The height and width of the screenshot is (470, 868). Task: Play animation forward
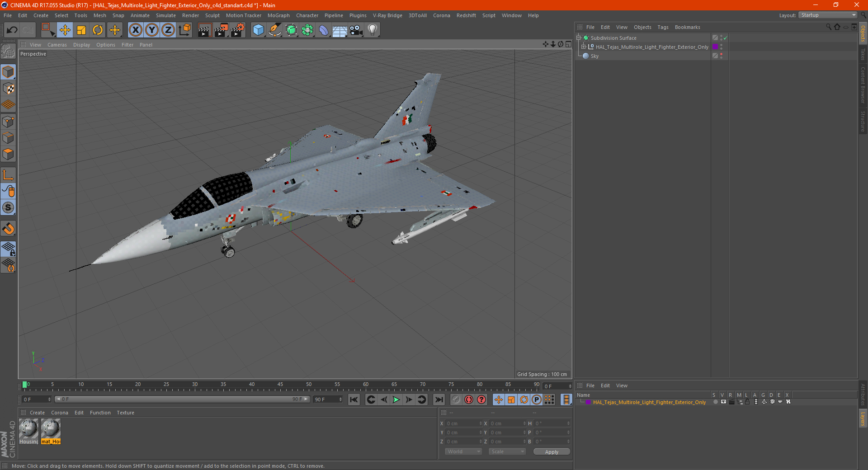point(396,399)
